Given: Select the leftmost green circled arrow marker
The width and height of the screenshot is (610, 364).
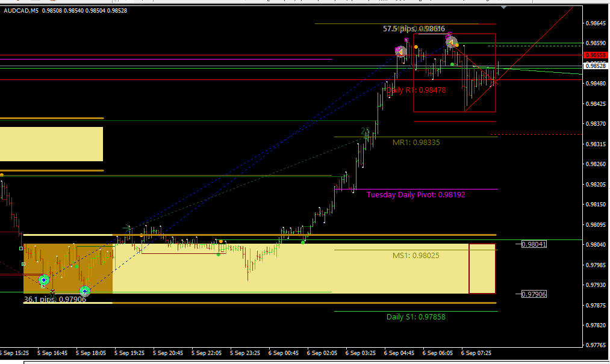Looking at the screenshot, I should tap(45, 280).
